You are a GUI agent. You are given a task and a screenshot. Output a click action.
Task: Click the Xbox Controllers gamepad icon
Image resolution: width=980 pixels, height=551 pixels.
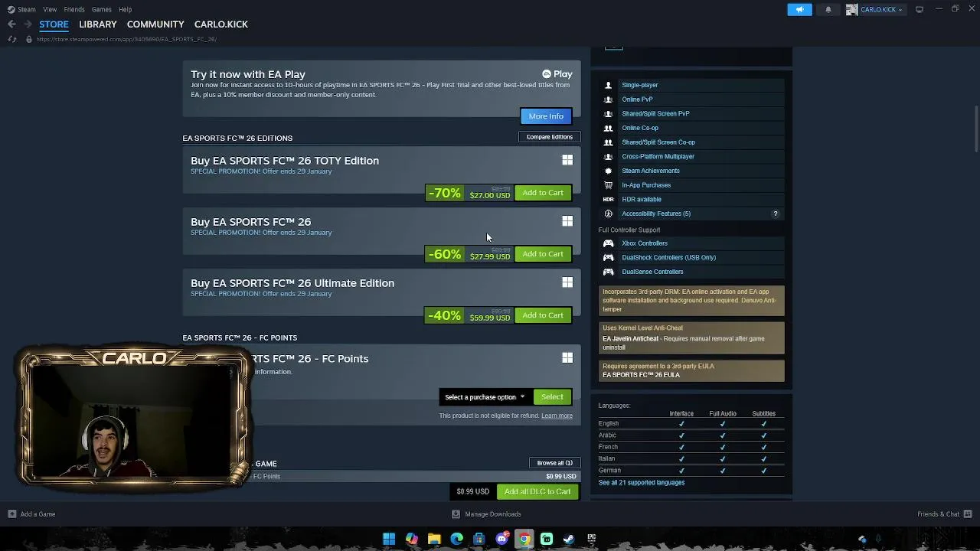609,243
